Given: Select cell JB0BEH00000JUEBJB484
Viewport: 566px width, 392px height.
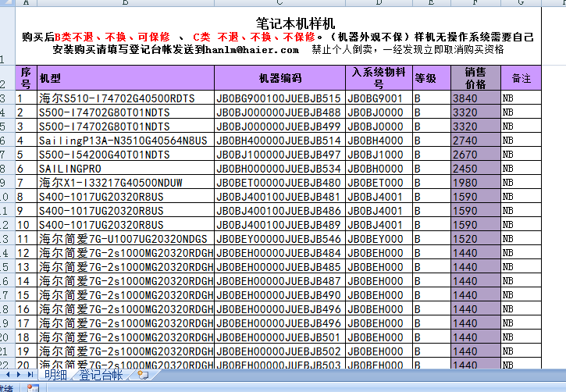Looking at the screenshot, I should tap(279, 253).
